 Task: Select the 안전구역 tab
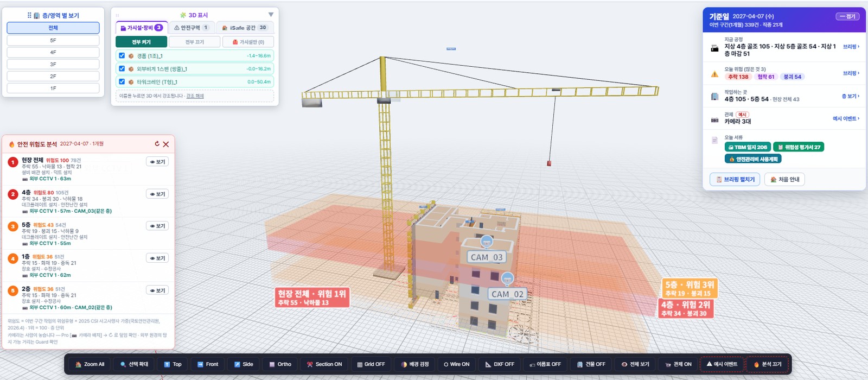[x=191, y=28]
